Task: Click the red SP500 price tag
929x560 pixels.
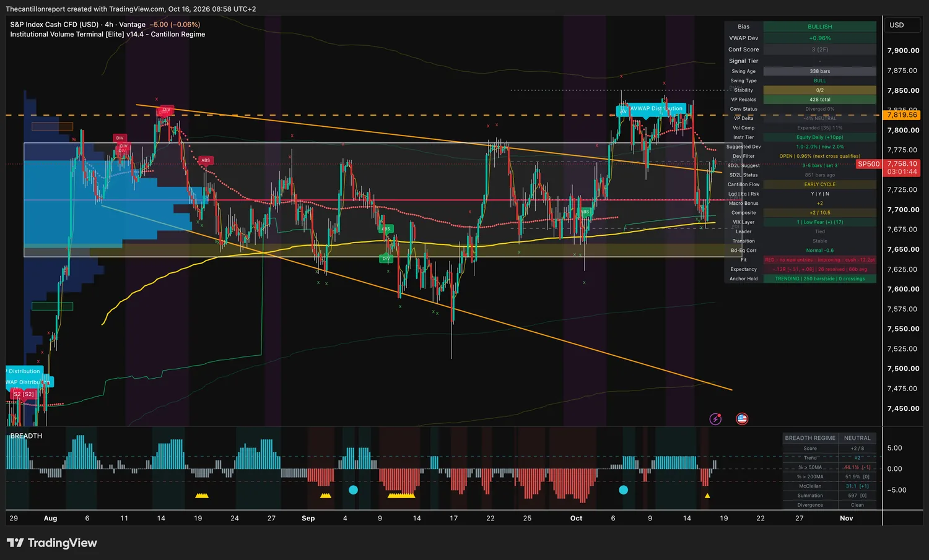Action: coord(868,164)
